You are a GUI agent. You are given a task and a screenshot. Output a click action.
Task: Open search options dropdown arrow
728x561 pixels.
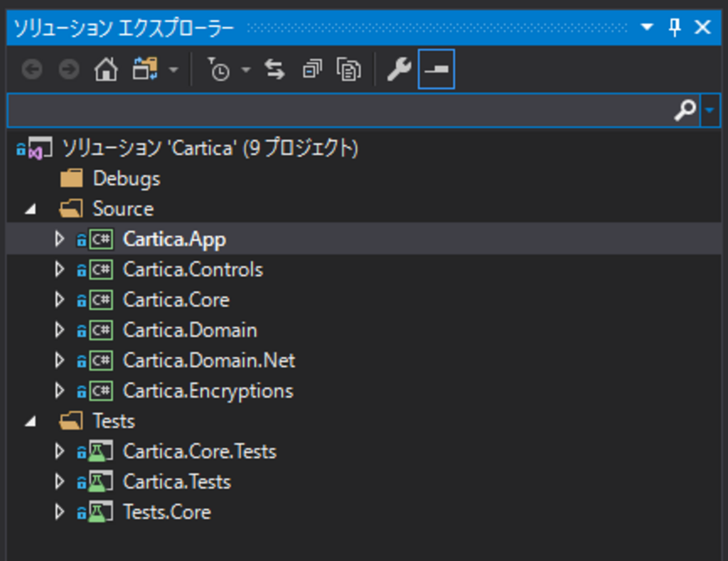click(x=710, y=110)
